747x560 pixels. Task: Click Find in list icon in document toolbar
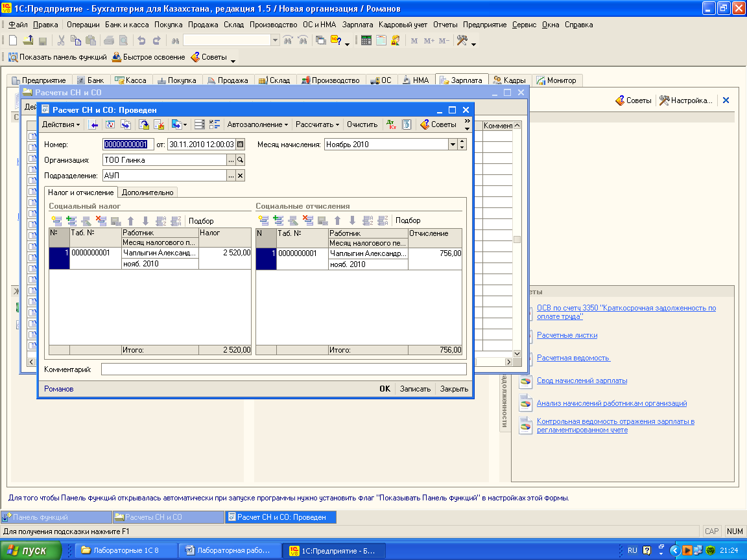(x=93, y=124)
